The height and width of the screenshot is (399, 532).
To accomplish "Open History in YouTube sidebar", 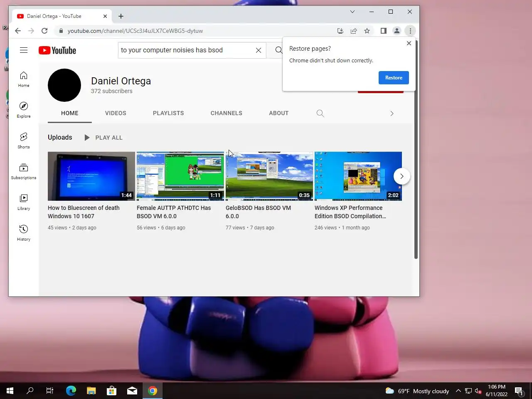I will [x=24, y=233].
